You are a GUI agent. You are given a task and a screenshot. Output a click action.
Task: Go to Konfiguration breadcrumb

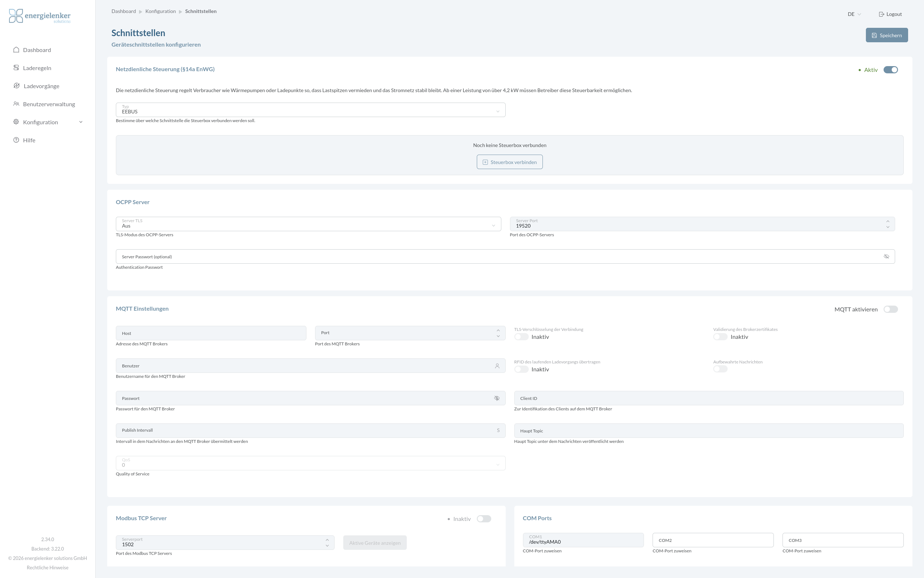coord(160,11)
